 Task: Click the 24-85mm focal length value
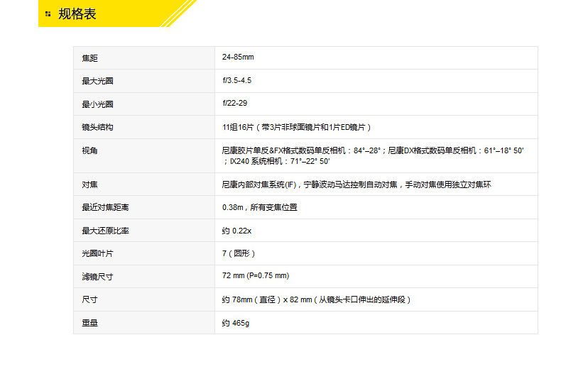tap(238, 57)
